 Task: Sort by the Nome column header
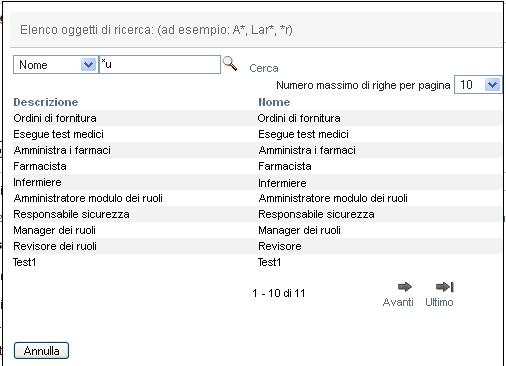click(274, 102)
